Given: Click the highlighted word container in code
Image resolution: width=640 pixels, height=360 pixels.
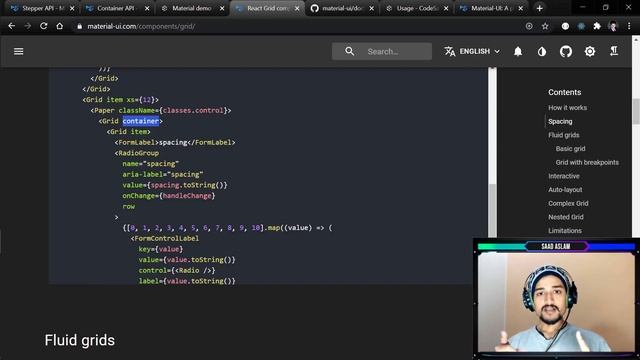Looking at the screenshot, I should click(x=140, y=121).
